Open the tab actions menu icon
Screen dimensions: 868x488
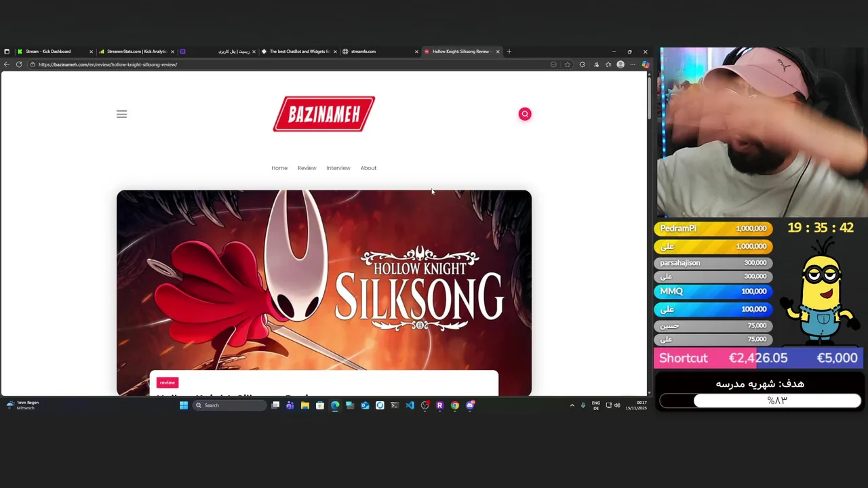(7, 52)
